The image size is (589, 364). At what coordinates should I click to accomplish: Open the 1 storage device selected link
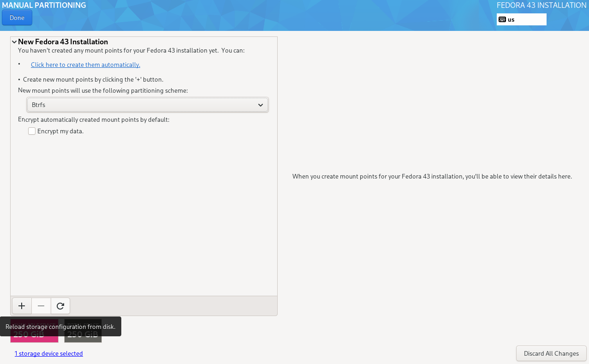click(48, 353)
